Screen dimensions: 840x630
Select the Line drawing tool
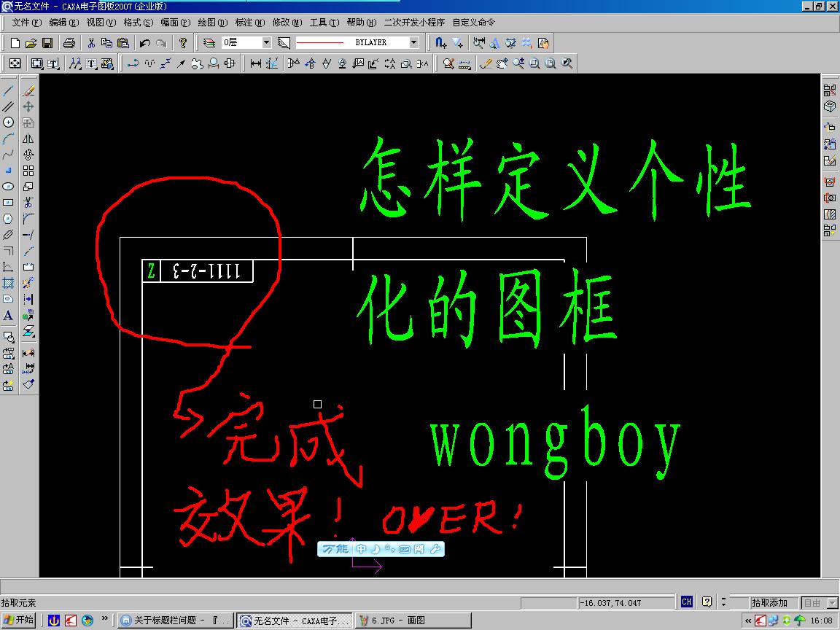tap(8, 90)
